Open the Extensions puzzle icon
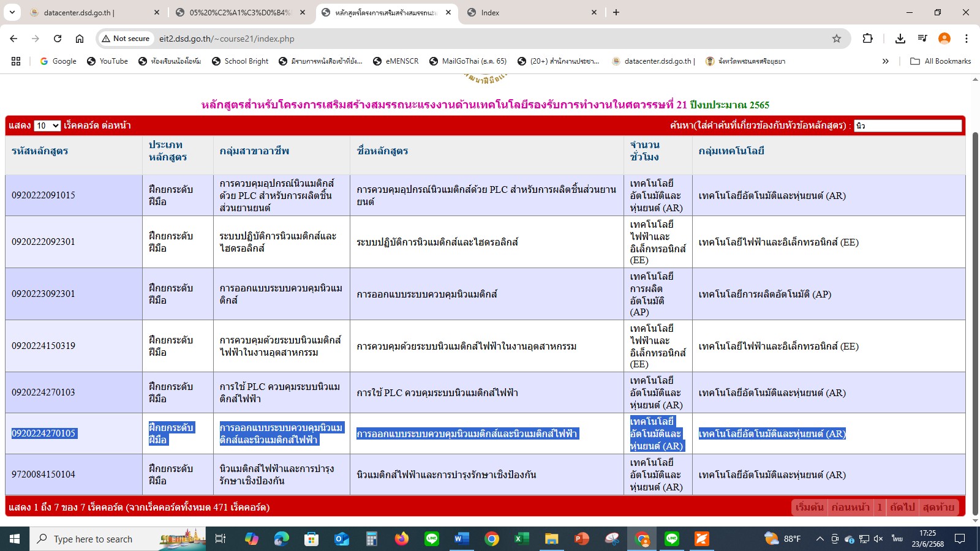This screenshot has height=551, width=980. click(867, 39)
